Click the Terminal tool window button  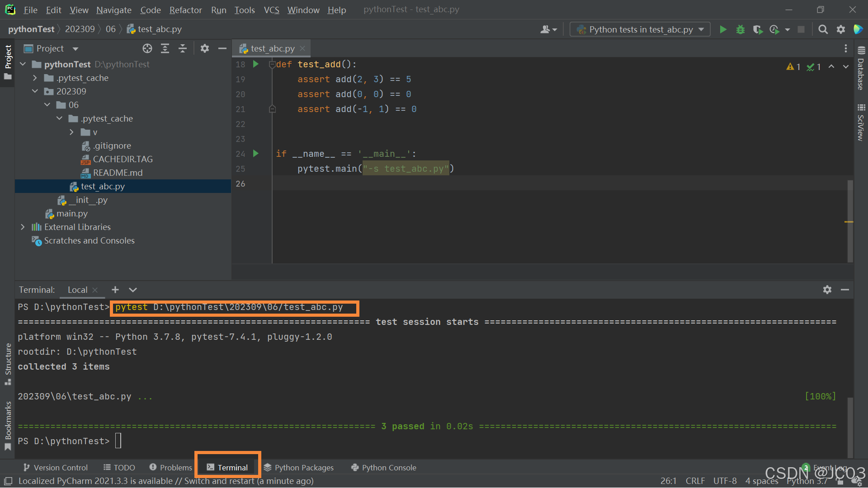(x=227, y=468)
